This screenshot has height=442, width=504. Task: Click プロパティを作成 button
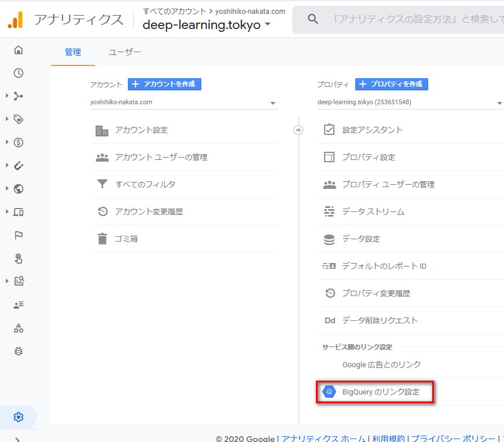392,84
